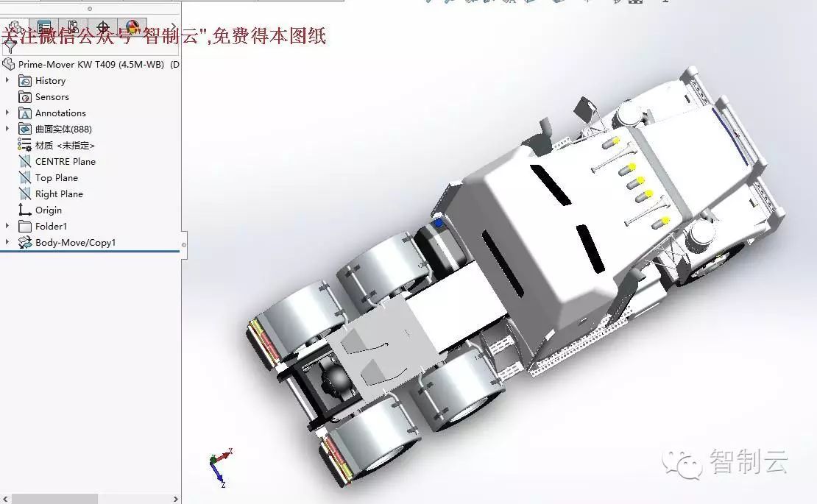
Task: Select Top Plane in the tree
Action: (56, 177)
